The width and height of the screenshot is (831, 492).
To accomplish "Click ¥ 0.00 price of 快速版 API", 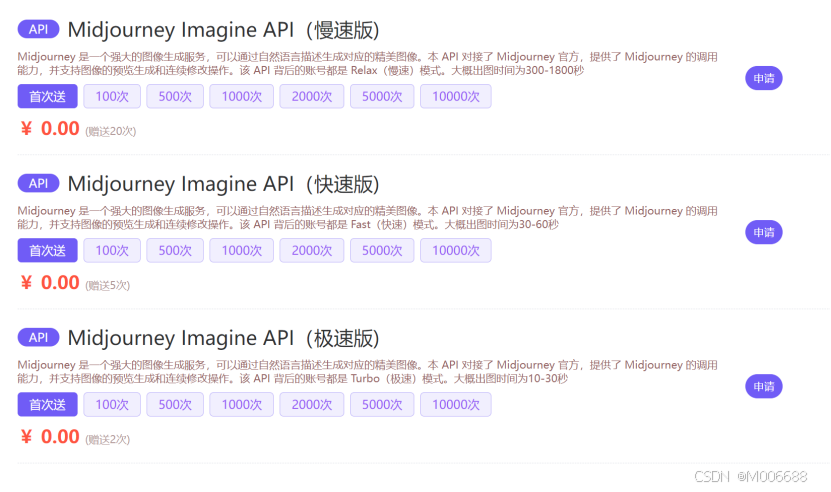I will pos(50,283).
